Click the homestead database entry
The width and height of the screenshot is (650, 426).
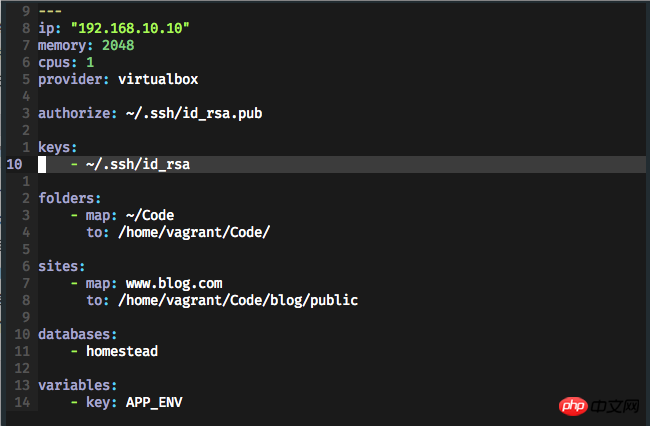coord(121,351)
